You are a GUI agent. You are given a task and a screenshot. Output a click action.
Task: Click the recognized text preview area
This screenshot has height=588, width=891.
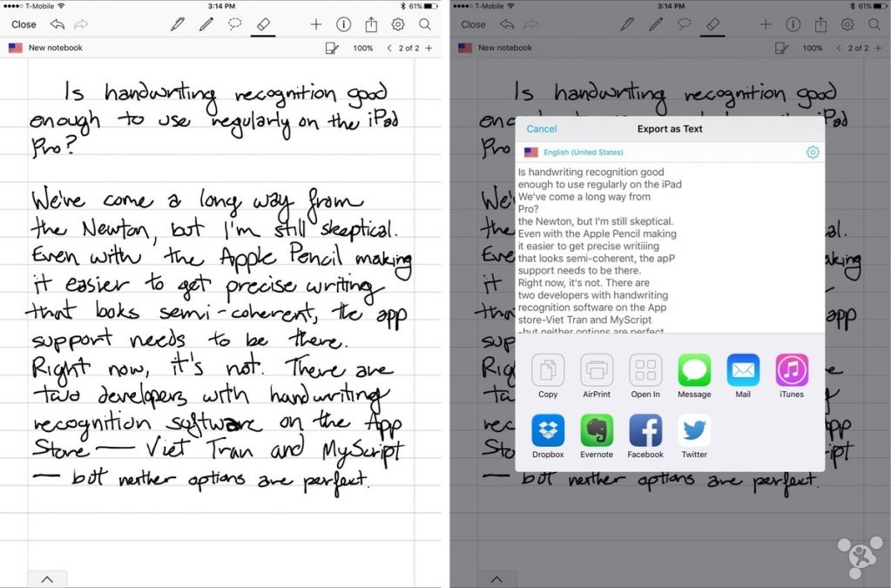tap(670, 247)
